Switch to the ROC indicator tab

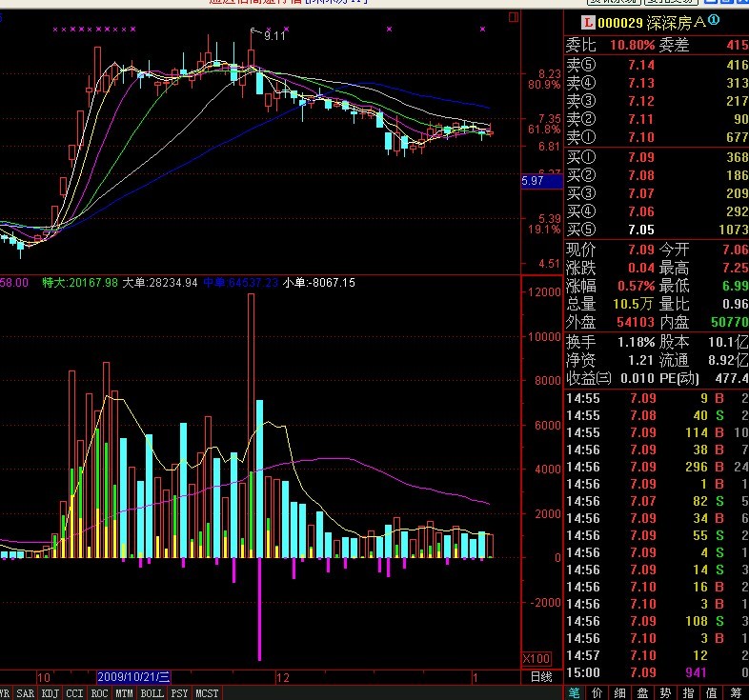click(x=99, y=693)
